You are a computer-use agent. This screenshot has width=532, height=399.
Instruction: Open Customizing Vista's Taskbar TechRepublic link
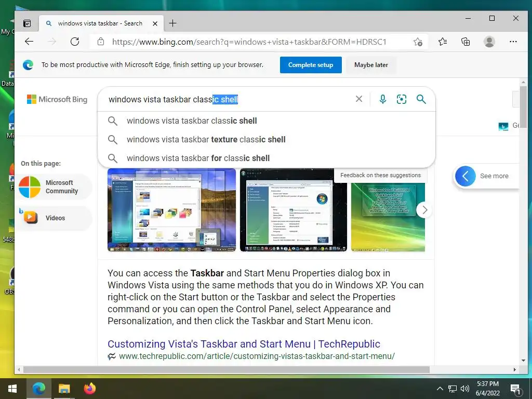pos(244,344)
